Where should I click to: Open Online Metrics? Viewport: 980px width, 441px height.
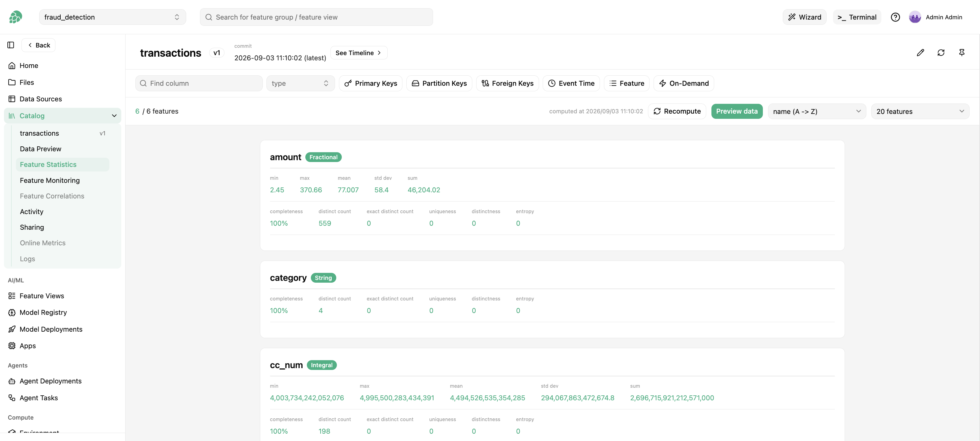(63, 243)
